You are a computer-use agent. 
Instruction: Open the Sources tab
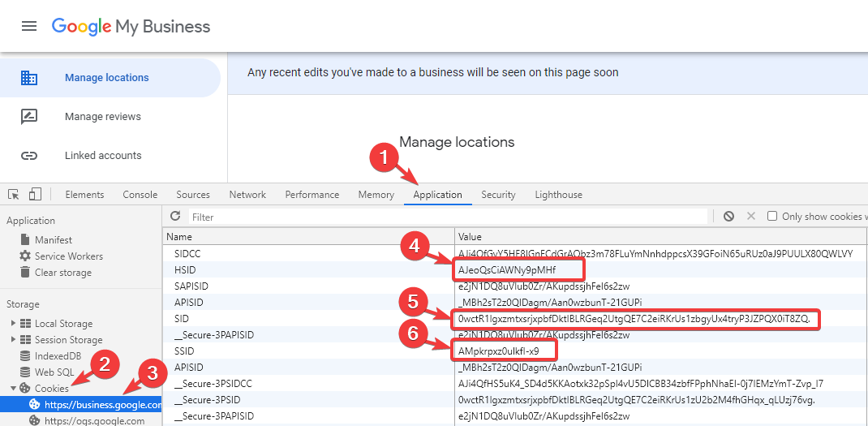tap(193, 195)
